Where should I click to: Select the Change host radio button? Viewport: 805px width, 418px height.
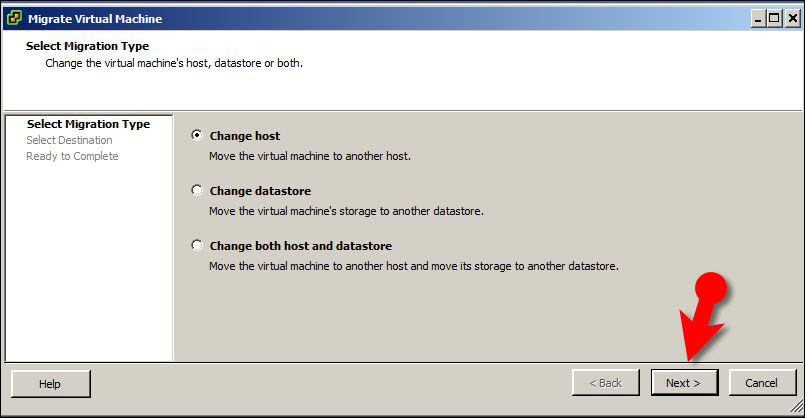coord(197,135)
